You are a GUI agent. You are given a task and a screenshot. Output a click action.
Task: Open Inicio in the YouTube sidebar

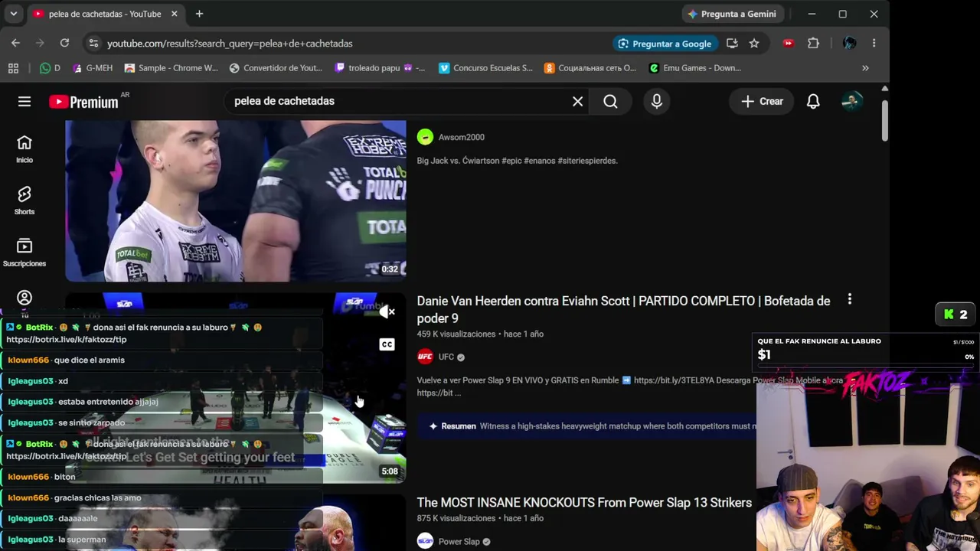coord(24,149)
